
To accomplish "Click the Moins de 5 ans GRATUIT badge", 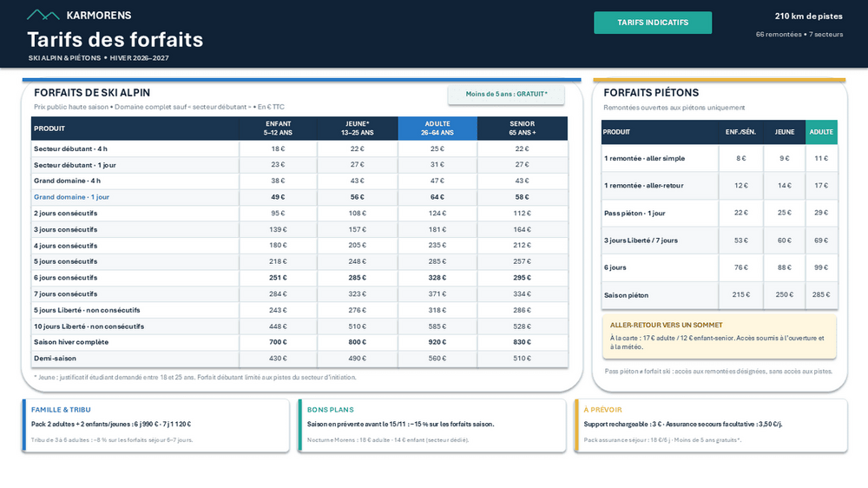I will pyautogui.click(x=506, y=94).
